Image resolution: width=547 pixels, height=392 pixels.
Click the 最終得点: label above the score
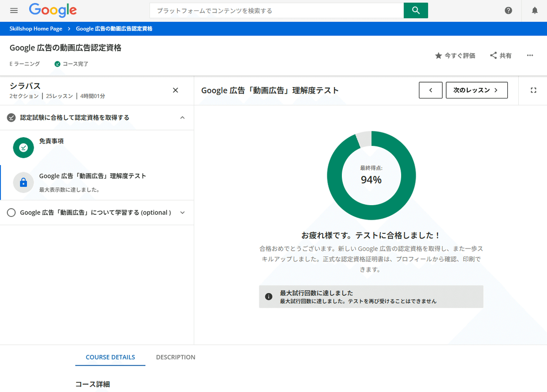coord(372,168)
